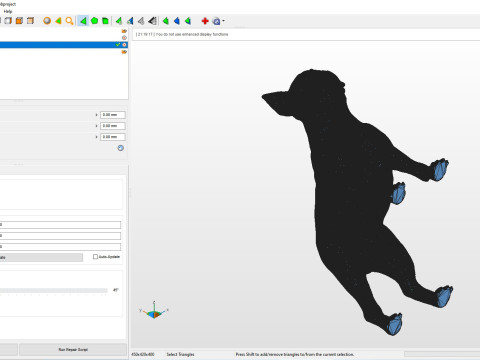Viewport: 480px width, 360px height.
Task: Enable the Auto-Update checkbox
Action: coord(95,257)
